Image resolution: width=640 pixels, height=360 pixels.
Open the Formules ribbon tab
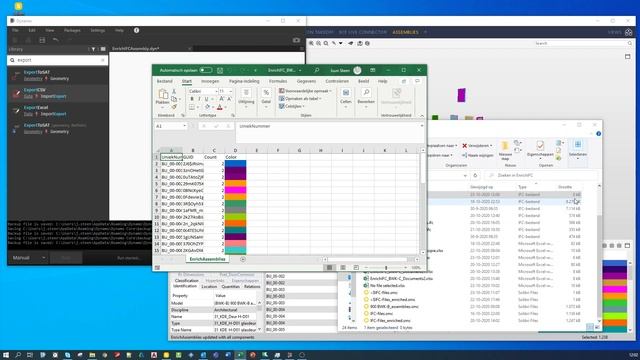278,81
